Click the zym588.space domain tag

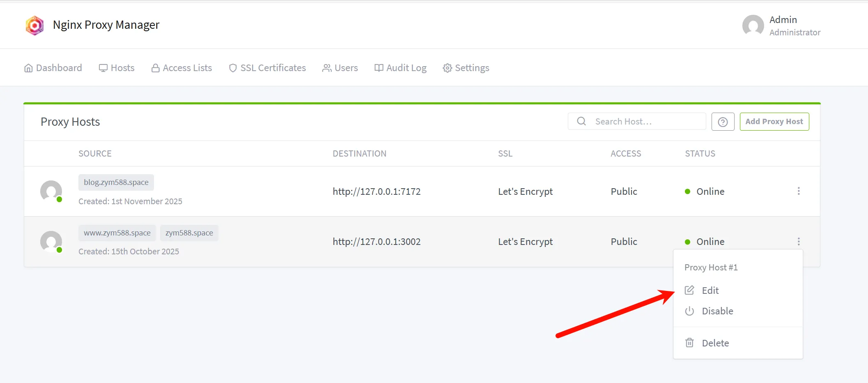(x=189, y=233)
